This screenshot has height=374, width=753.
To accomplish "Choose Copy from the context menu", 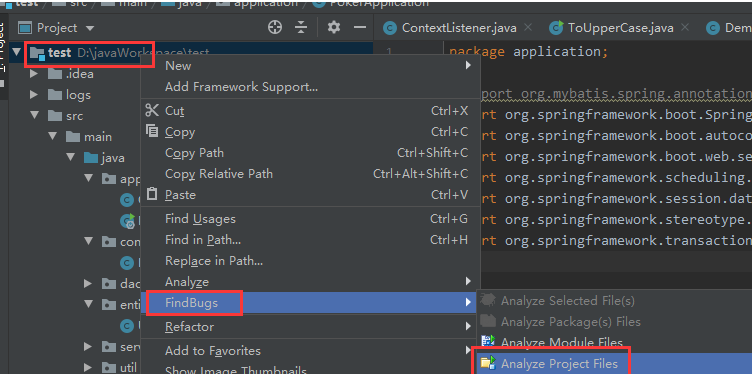I will [310, 132].
